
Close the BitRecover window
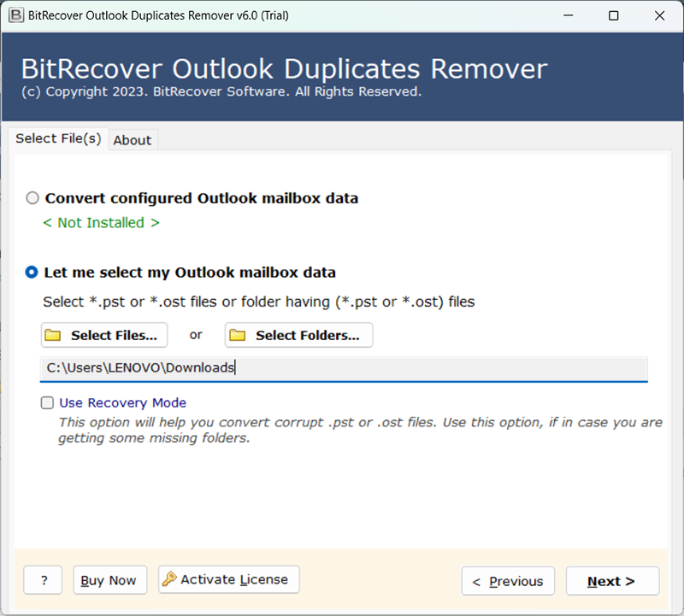click(659, 15)
